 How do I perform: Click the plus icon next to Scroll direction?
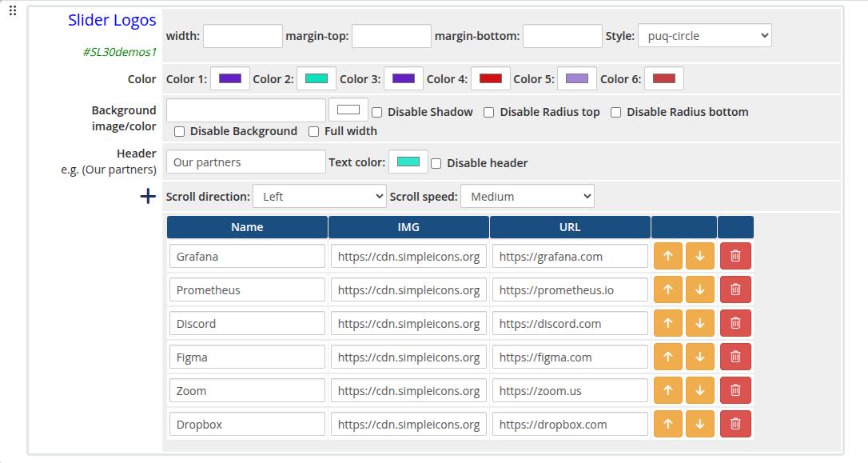point(148,195)
